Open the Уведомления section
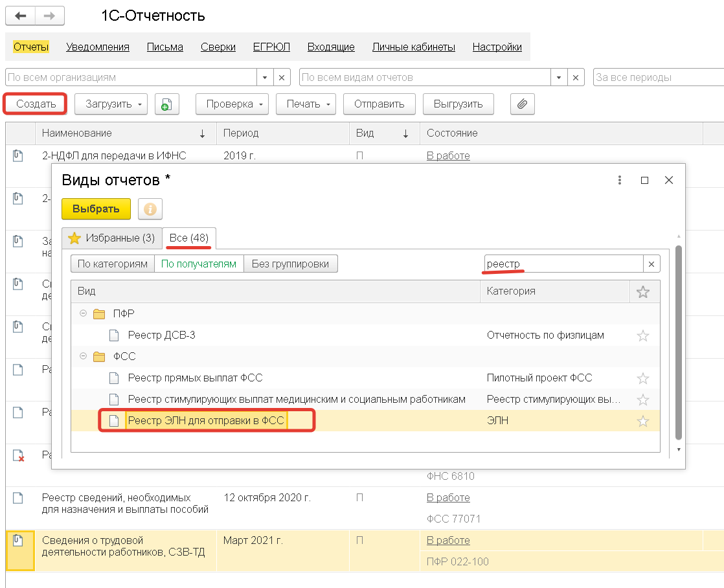Viewport: 724px width, 588px height. click(98, 47)
